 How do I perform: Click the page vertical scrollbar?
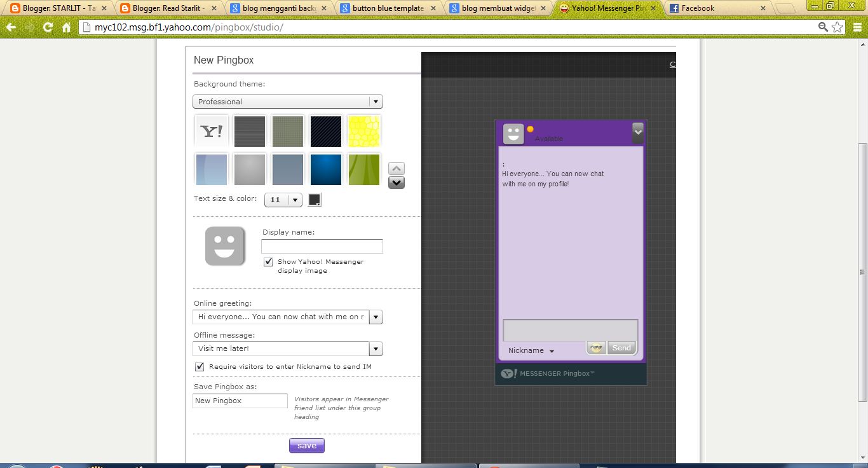(x=862, y=272)
